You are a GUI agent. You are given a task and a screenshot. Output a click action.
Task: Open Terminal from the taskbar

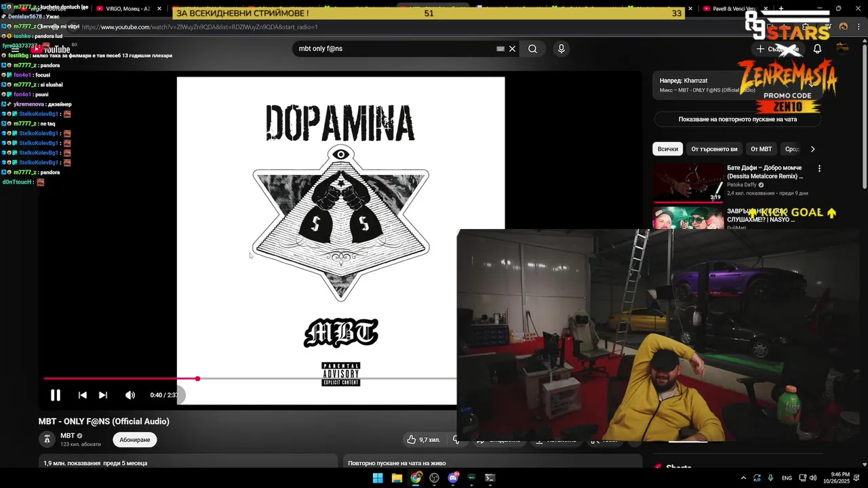click(490, 478)
